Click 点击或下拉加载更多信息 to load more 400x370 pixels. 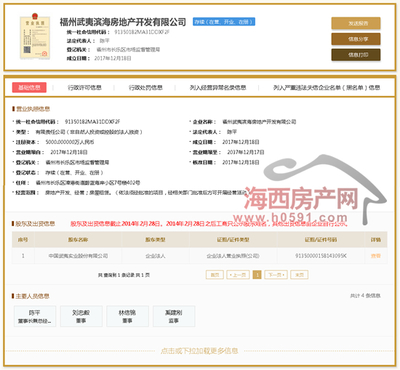click(199, 351)
